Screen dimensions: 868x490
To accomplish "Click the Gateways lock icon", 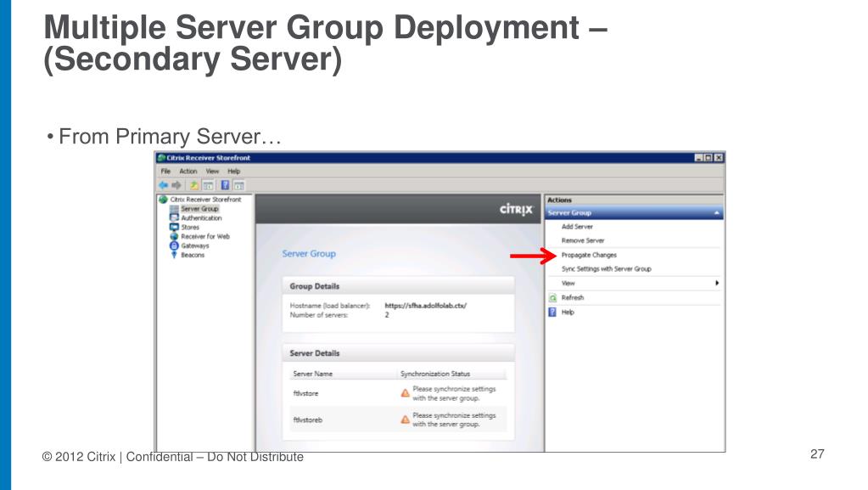I will pos(174,245).
